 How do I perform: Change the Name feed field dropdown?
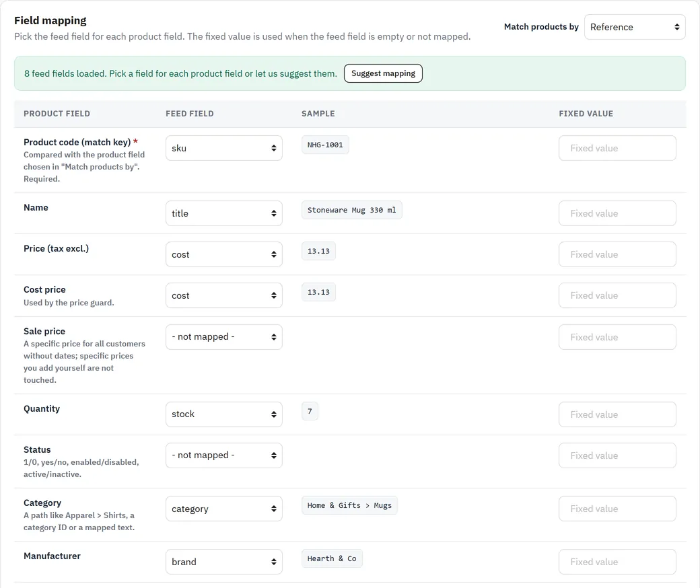(224, 213)
